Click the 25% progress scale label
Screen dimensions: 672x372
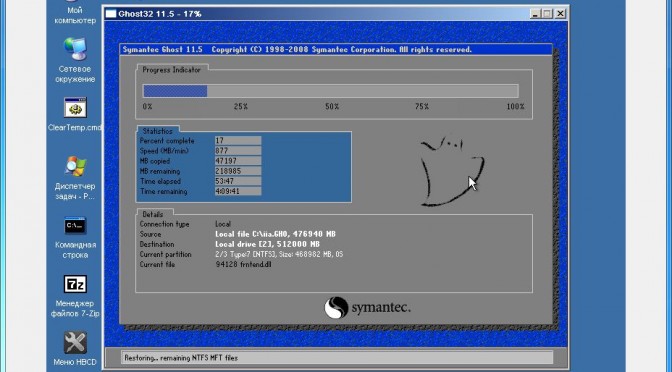click(x=241, y=106)
